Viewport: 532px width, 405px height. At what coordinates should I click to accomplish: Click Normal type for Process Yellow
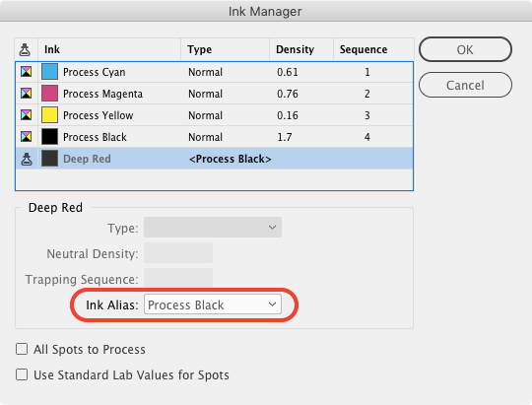[205, 115]
